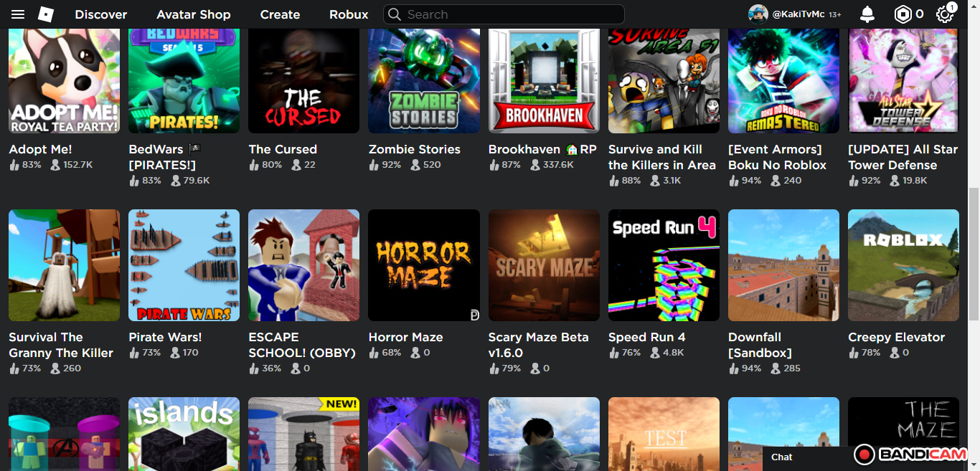Open the Create page

pos(280,14)
